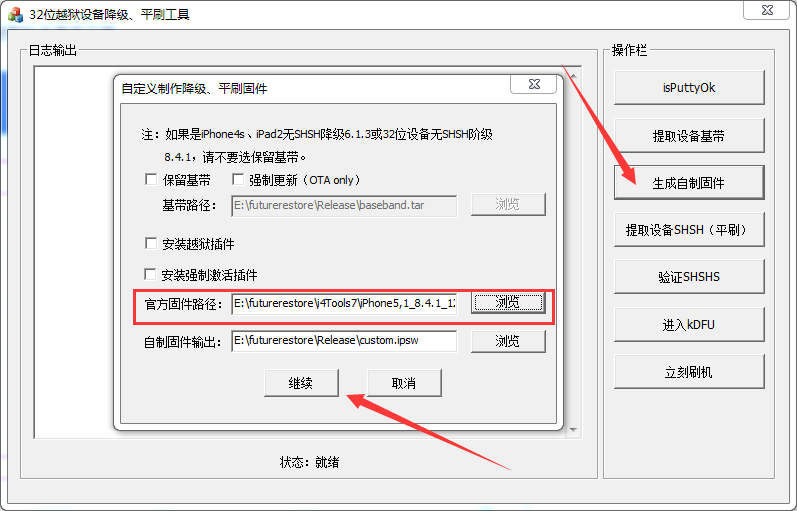The image size is (797, 511).
Task: Click 提取设备基带 in the operations panel
Action: click(689, 136)
